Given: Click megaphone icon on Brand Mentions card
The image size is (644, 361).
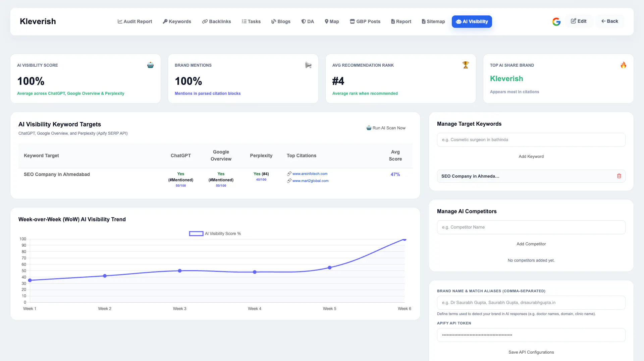Looking at the screenshot, I should (x=308, y=65).
